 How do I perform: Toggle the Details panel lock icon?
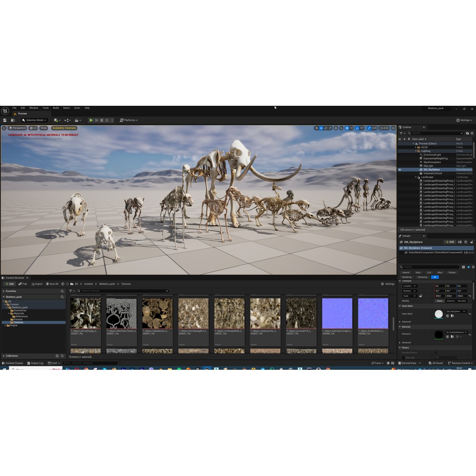(472, 242)
